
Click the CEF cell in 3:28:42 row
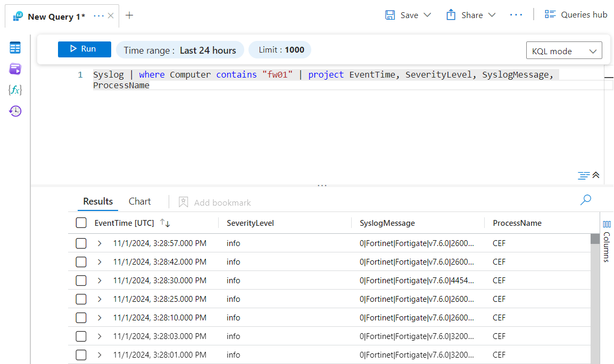coord(499,261)
